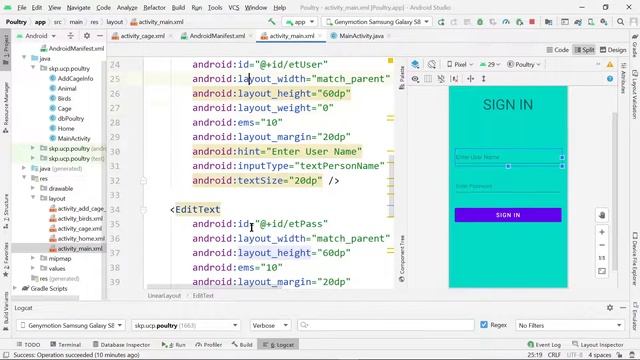Open activity_home.xml in project tree
640x360 pixels.
coord(77,238)
